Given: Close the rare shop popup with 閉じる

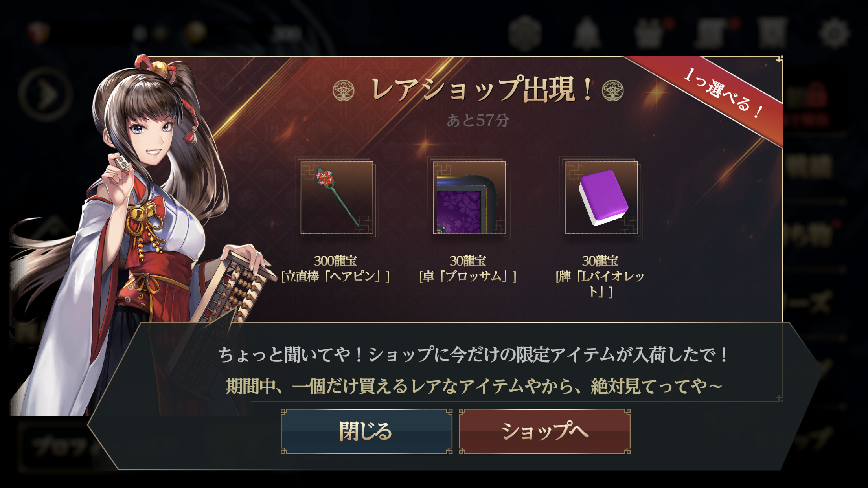Looking at the screenshot, I should (366, 431).
